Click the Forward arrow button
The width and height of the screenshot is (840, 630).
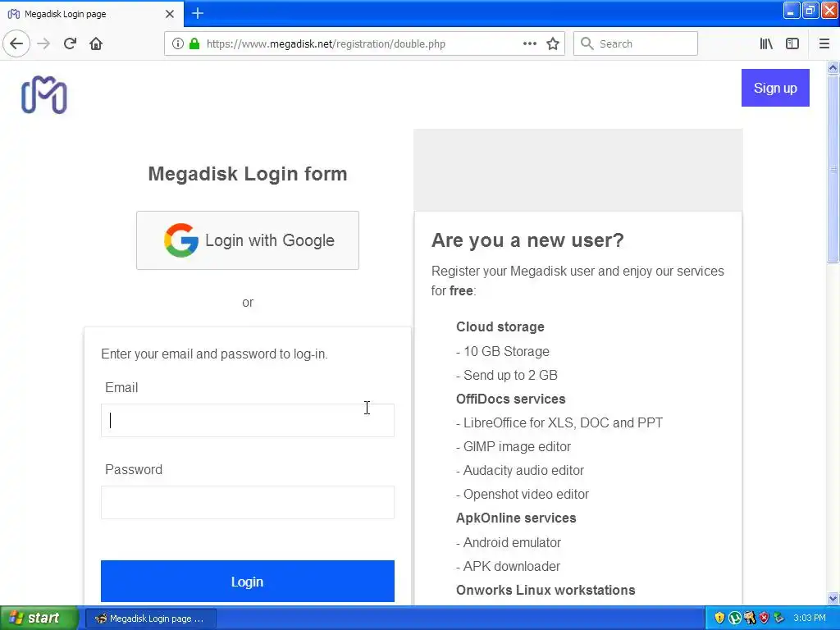[43, 43]
